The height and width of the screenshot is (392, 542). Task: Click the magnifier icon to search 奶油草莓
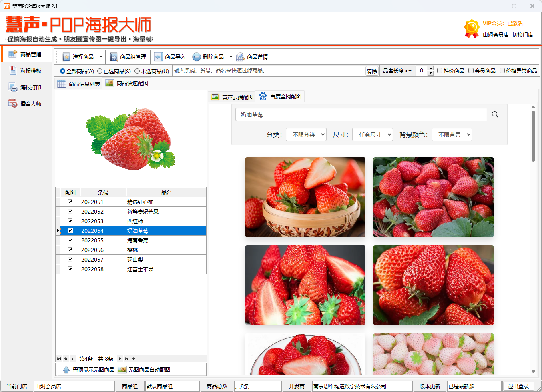pyautogui.click(x=495, y=114)
